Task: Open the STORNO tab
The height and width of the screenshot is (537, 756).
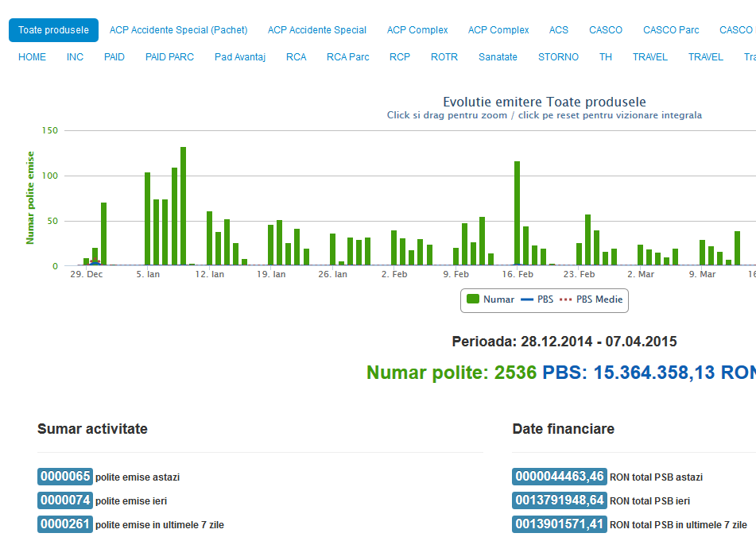Action: [x=558, y=57]
